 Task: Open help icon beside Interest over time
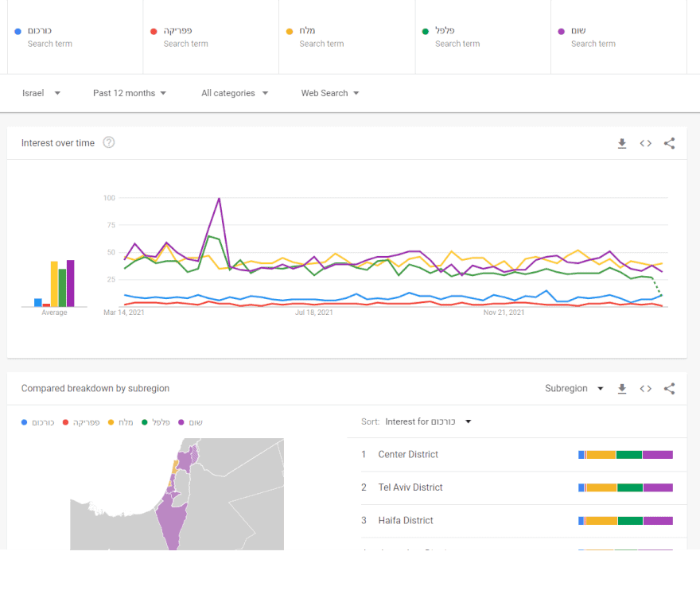[x=109, y=143]
